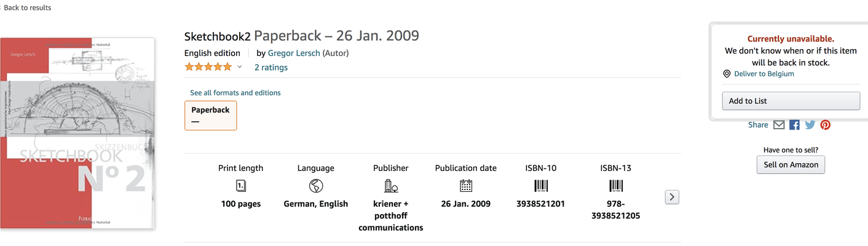Share on Facebook icon

pos(795,125)
